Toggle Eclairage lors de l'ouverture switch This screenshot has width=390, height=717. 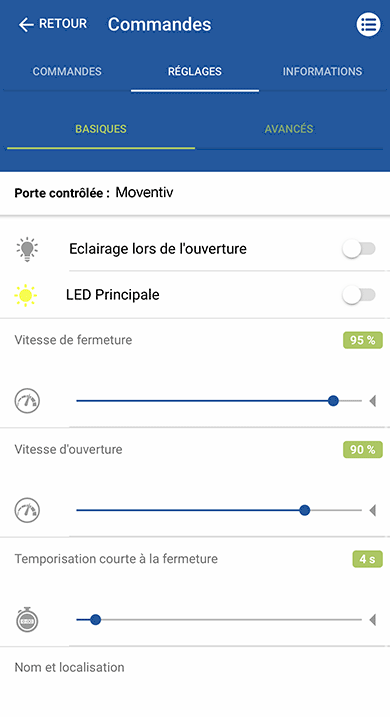(x=359, y=249)
